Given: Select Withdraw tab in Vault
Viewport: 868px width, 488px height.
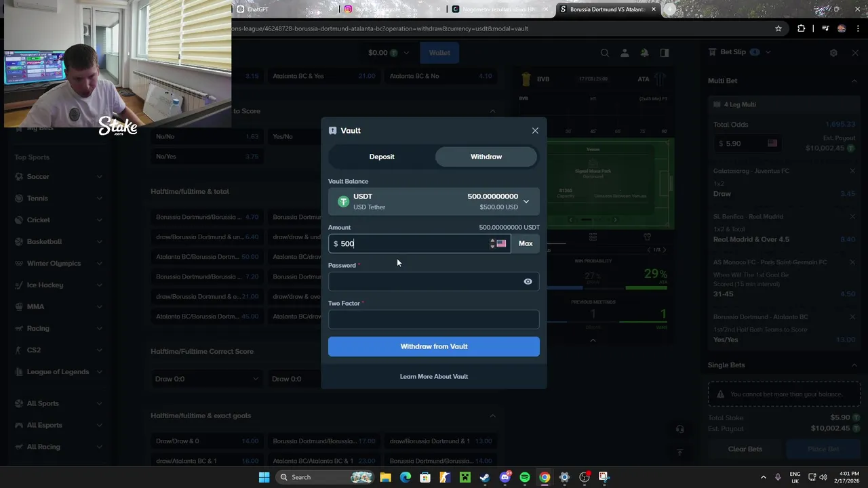Looking at the screenshot, I should point(486,157).
